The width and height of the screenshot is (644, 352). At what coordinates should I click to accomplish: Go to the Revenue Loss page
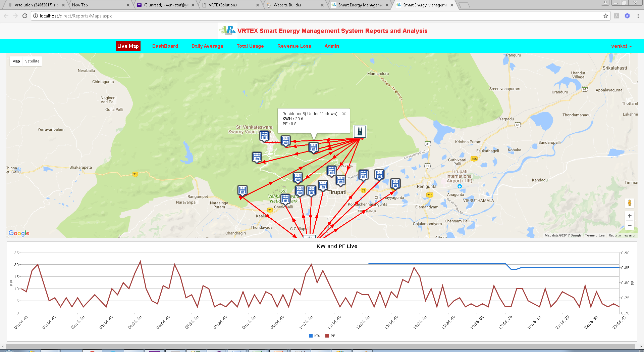[294, 46]
